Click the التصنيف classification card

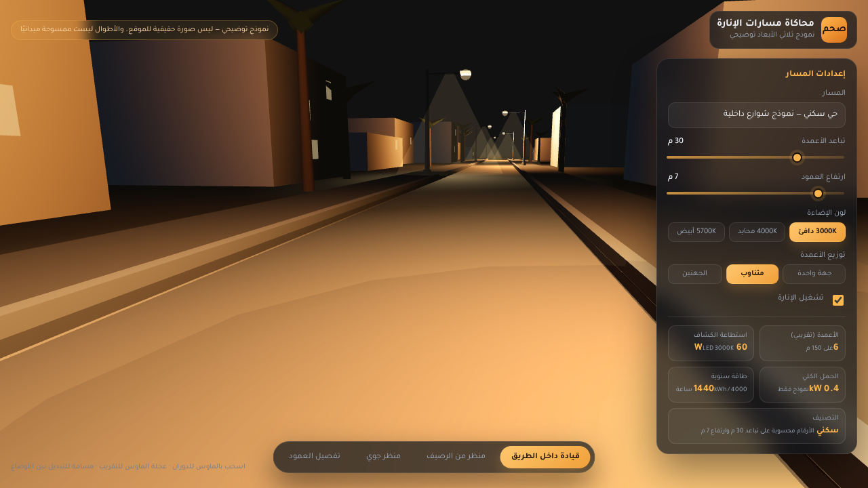[757, 426]
